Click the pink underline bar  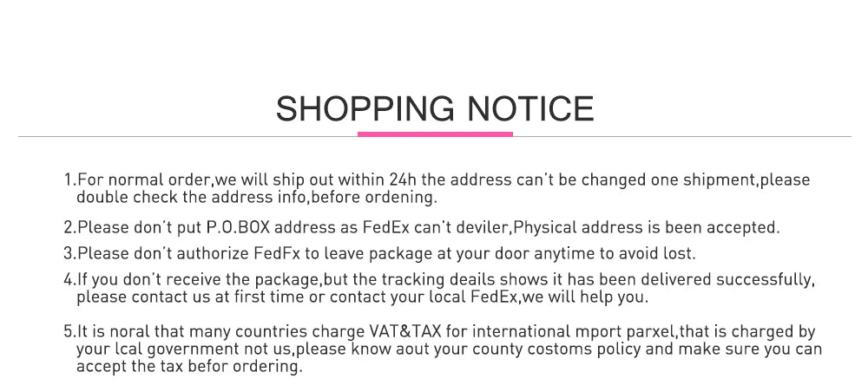(435, 134)
